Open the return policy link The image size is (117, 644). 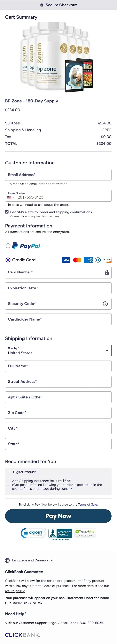pyautogui.click(x=15, y=591)
